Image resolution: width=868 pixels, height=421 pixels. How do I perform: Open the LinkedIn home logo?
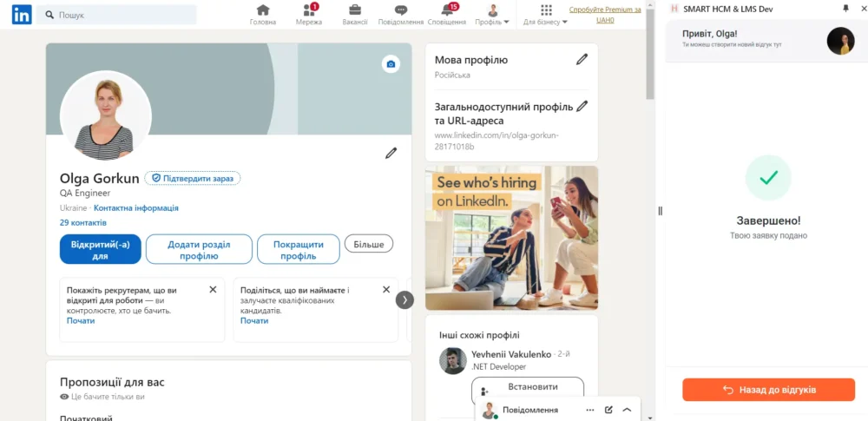click(23, 14)
